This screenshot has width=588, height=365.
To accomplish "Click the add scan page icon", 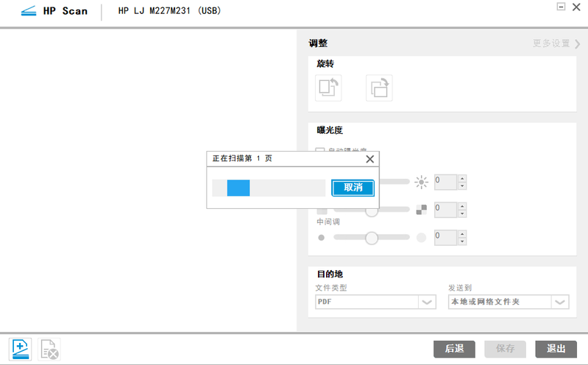I will tap(21, 348).
